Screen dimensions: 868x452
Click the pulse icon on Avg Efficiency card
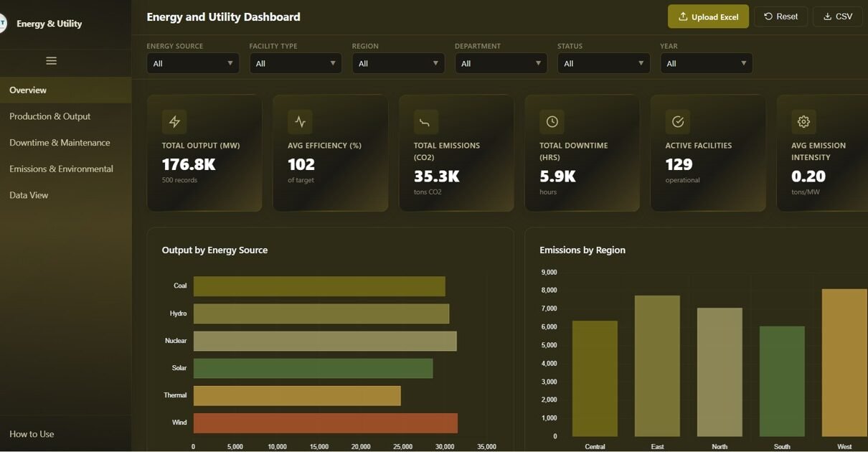point(300,122)
